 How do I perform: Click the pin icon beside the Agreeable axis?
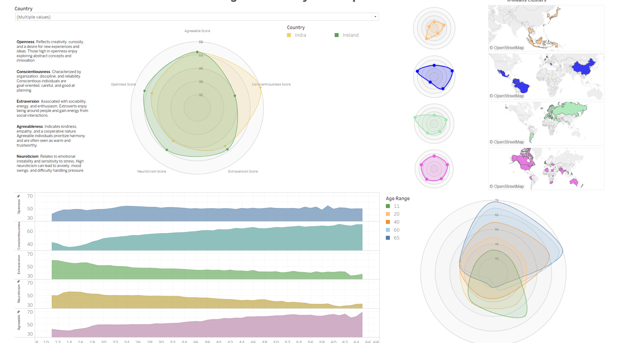click(x=18, y=312)
